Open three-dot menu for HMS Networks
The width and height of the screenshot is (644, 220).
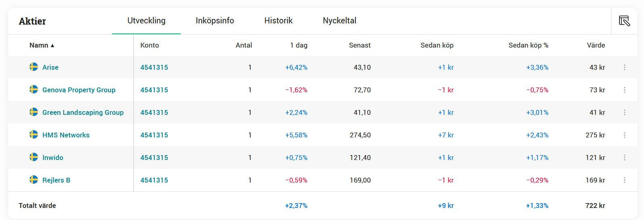point(624,135)
